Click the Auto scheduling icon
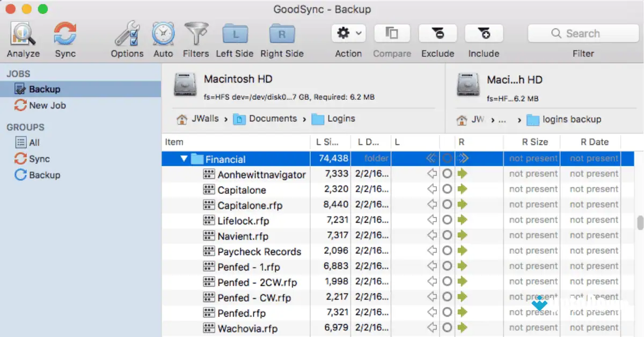The width and height of the screenshot is (644, 337). tap(163, 33)
